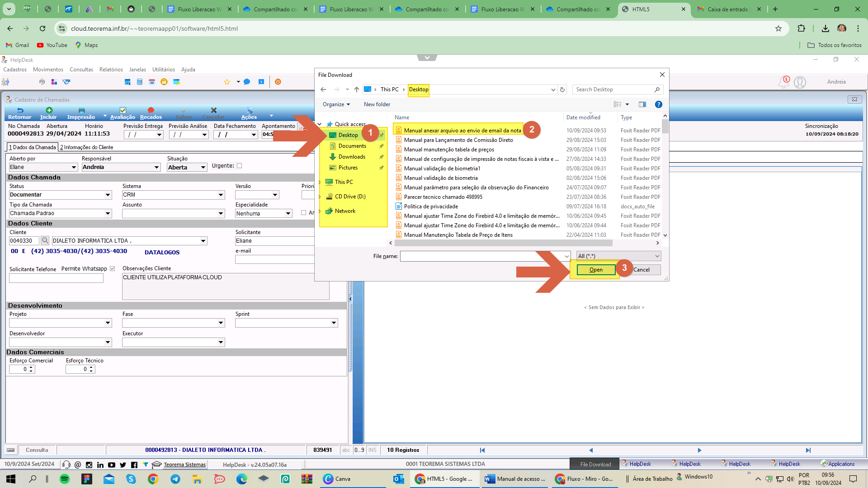
Task: Open the Sistema dropdown showing CRM
Action: pyautogui.click(x=221, y=195)
